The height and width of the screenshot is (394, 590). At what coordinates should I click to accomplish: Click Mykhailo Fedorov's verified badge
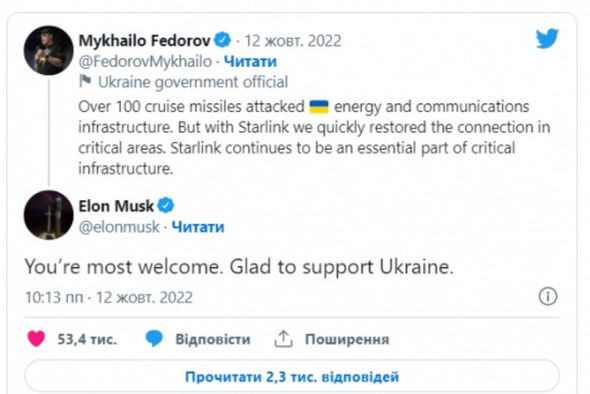(x=222, y=40)
